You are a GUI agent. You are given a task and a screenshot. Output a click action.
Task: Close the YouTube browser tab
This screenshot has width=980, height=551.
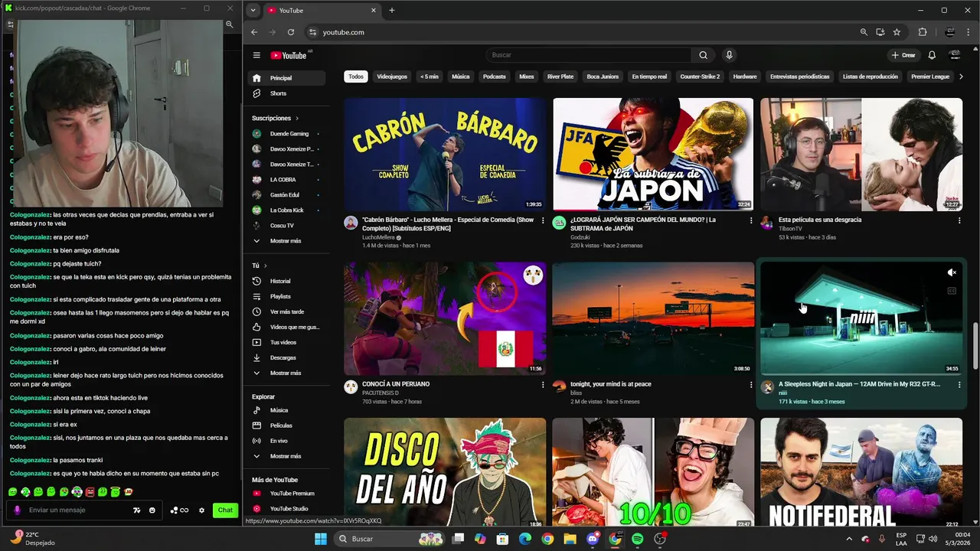click(x=374, y=10)
